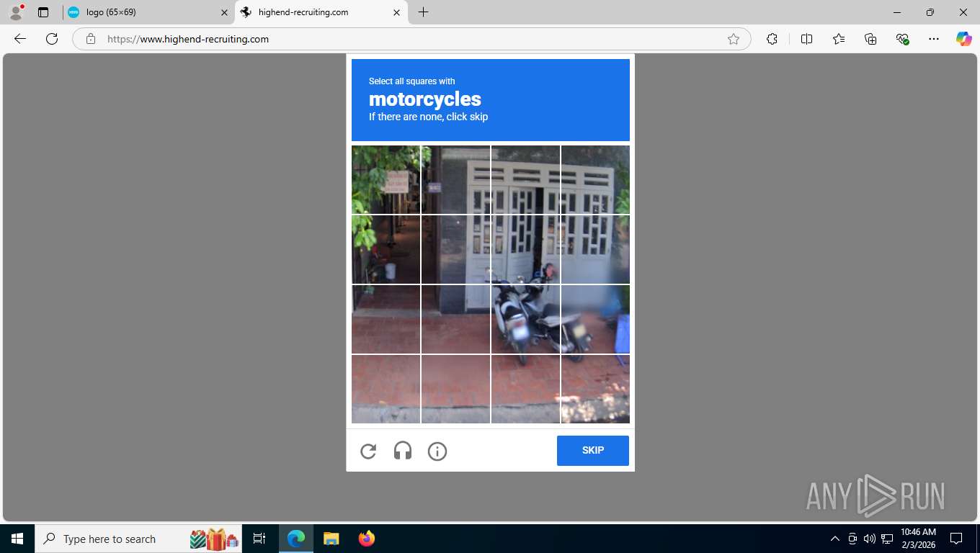Open clock showing 10:46 AM
980x553 pixels.
[918, 539]
